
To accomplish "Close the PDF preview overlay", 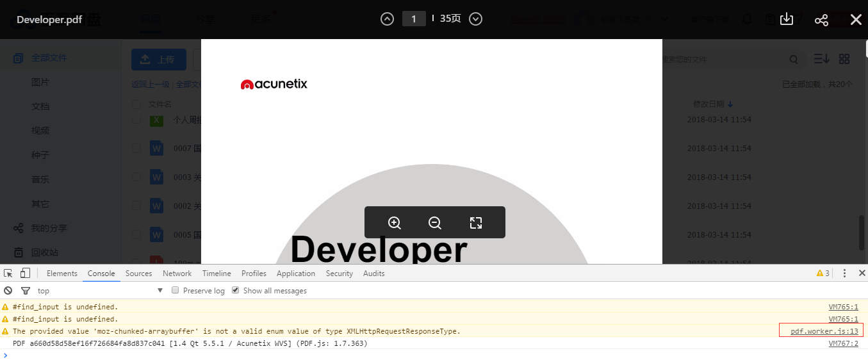I will coord(856,20).
